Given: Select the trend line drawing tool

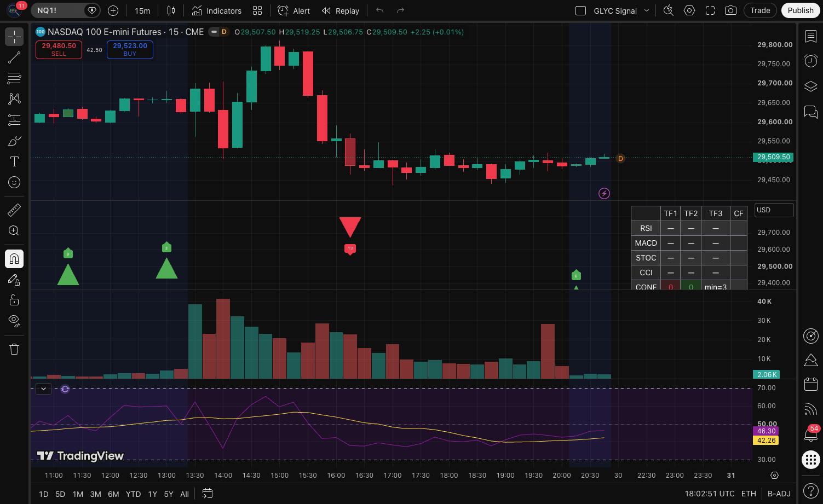Looking at the screenshot, I should [x=14, y=57].
